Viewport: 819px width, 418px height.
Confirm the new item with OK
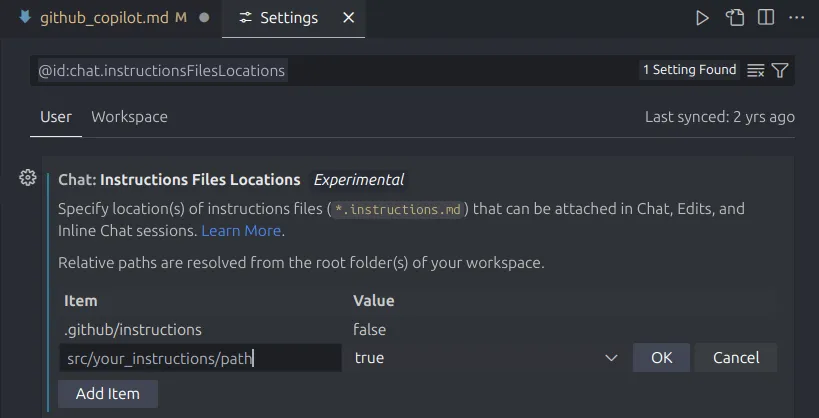tap(661, 358)
